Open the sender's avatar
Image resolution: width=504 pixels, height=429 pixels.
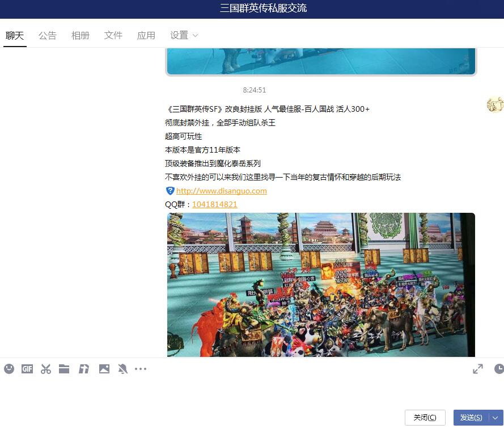(495, 104)
